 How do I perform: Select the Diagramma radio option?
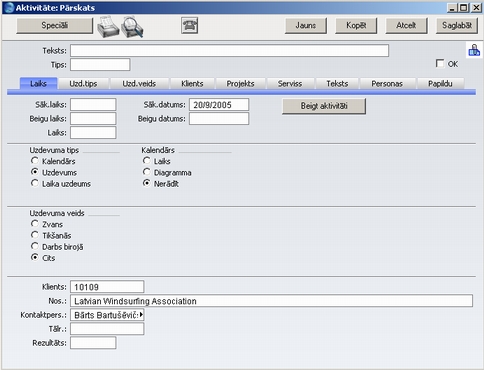tap(147, 172)
